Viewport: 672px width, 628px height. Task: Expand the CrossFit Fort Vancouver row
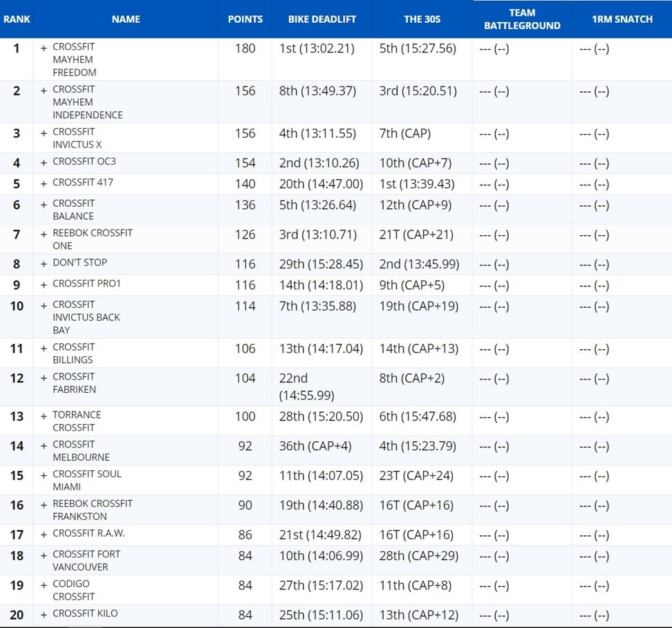click(x=44, y=555)
